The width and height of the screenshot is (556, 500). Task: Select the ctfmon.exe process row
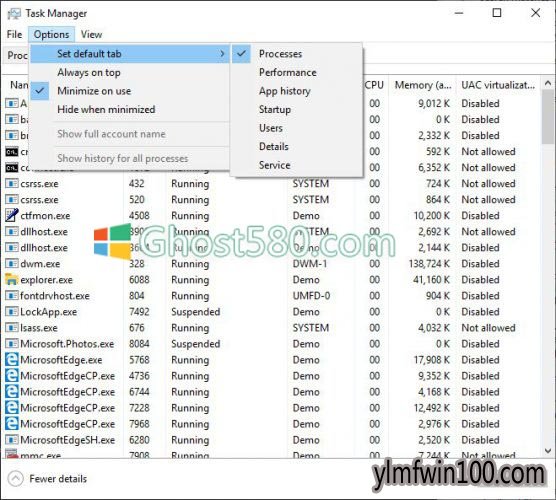(271, 216)
